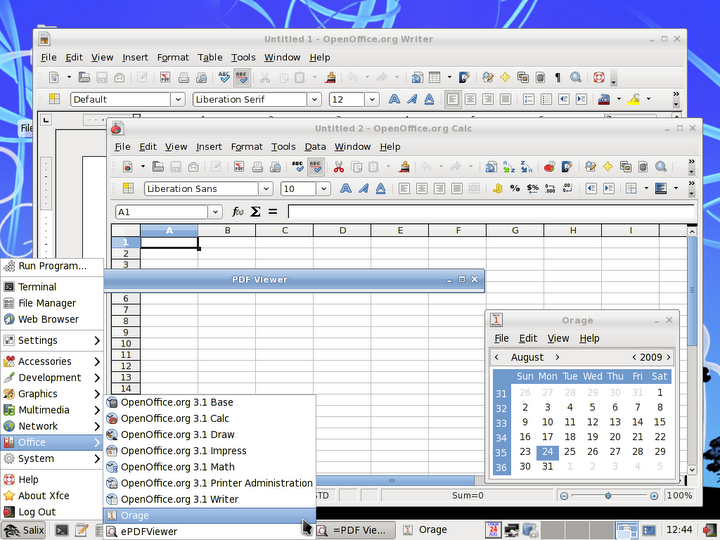Click the Calc formula input line

click(490, 212)
